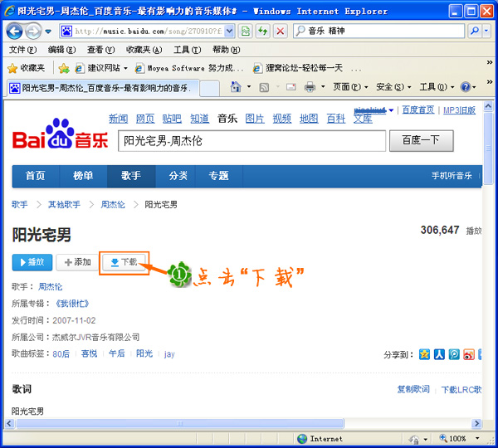Open the 工具(T) menu
The width and height of the screenshot is (498, 448).
(x=187, y=50)
